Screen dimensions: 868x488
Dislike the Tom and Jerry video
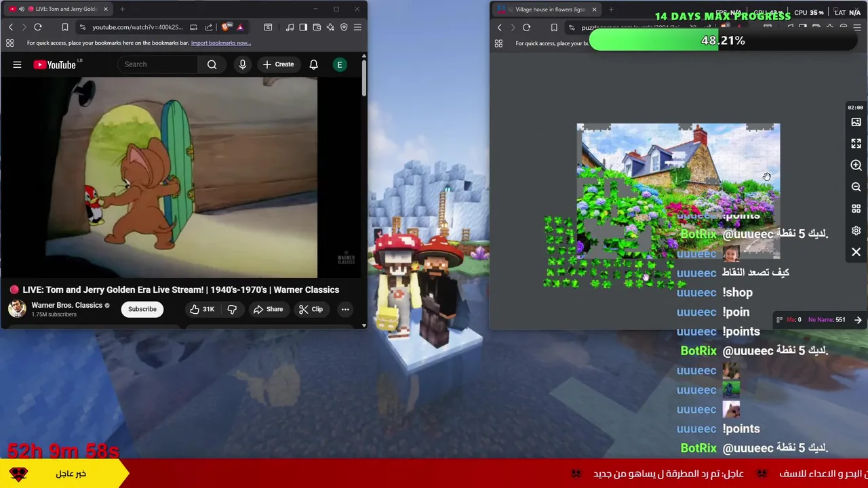(x=232, y=309)
